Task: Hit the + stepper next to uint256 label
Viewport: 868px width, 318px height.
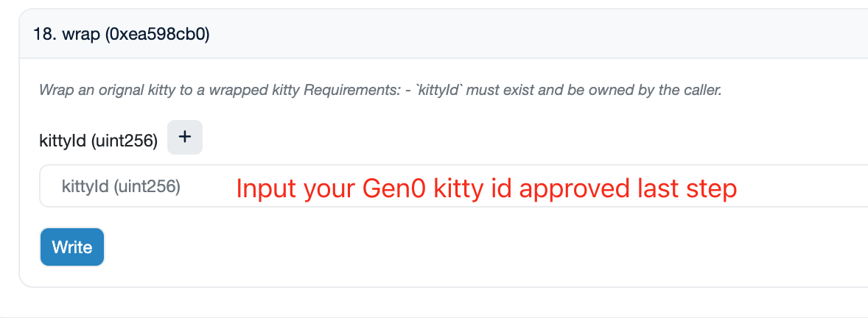Action: pos(185,137)
